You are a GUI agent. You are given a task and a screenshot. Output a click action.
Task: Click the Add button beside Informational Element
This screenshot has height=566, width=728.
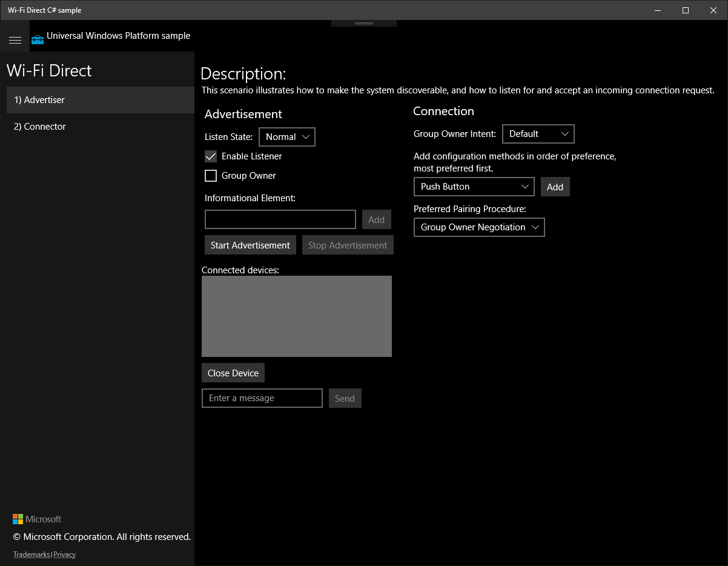376,219
